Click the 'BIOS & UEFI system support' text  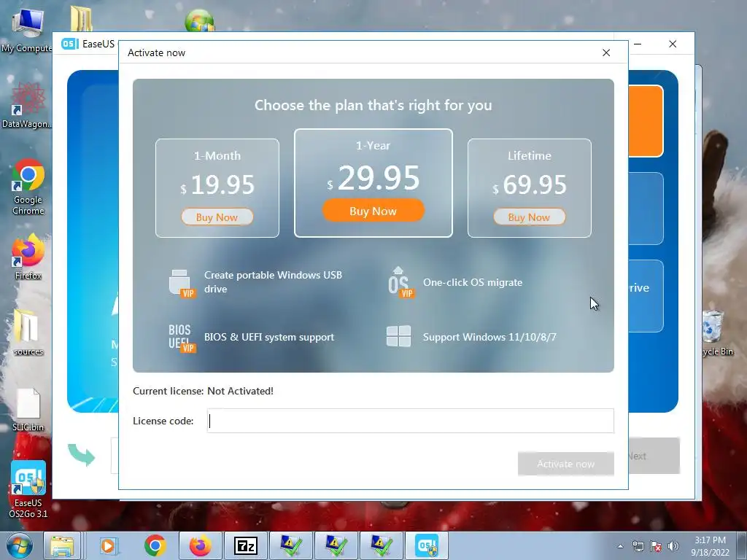[x=269, y=337]
